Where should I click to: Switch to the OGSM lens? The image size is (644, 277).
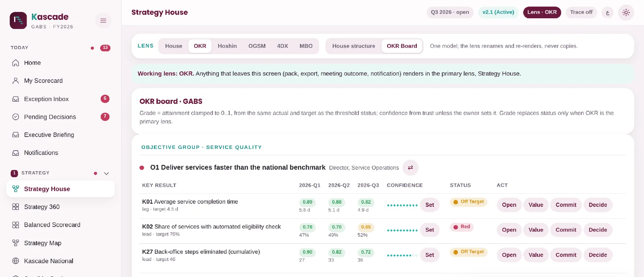257,46
